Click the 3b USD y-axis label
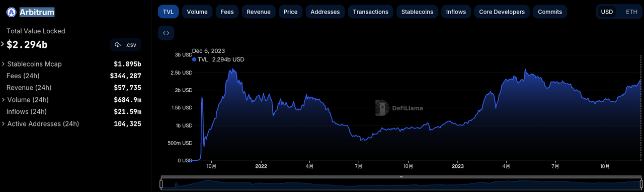644x192 pixels. tap(184, 55)
